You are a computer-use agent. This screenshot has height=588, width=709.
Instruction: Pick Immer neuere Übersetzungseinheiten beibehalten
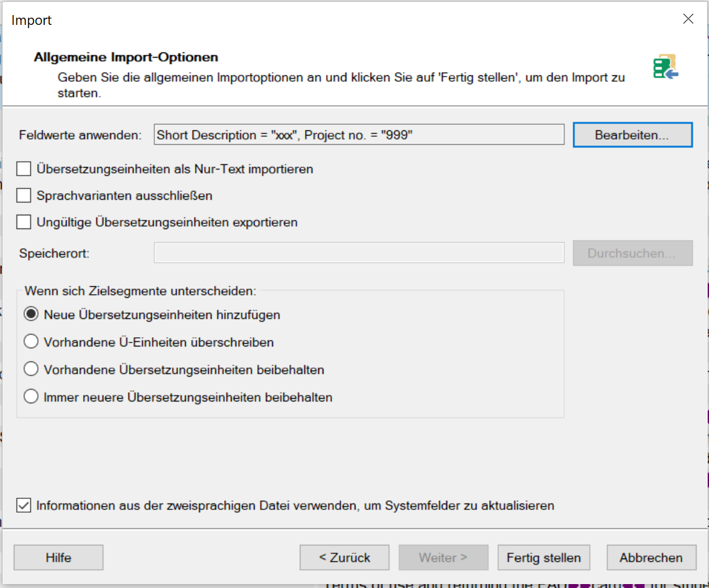[x=31, y=397]
